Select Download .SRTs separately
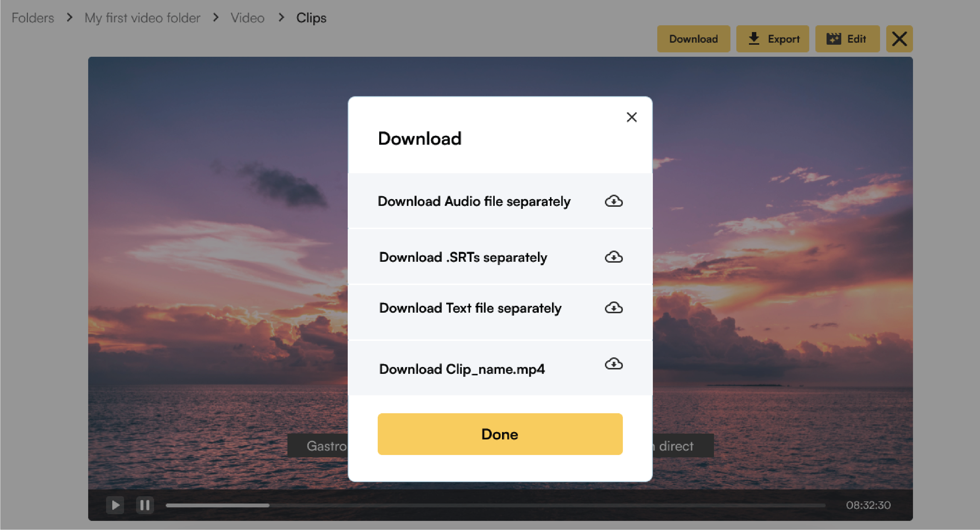This screenshot has height=530, width=980. (463, 257)
